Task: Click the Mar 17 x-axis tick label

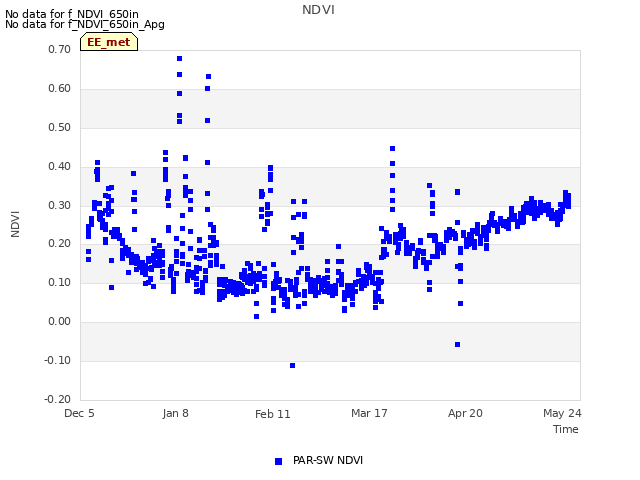Action: pyautogui.click(x=369, y=413)
